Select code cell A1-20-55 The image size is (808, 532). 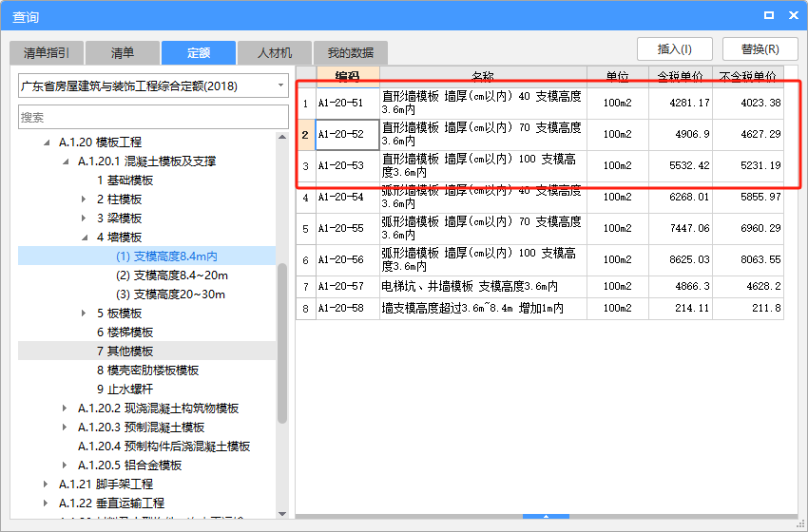pos(348,229)
